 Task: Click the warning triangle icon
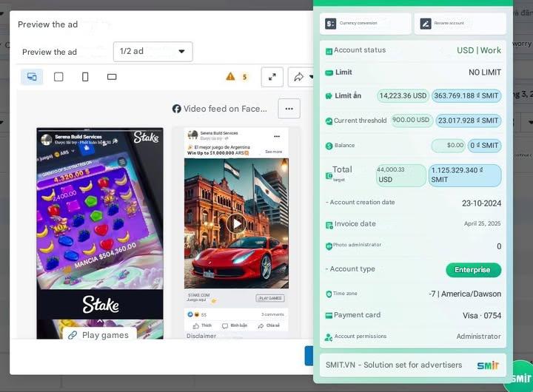coord(230,76)
